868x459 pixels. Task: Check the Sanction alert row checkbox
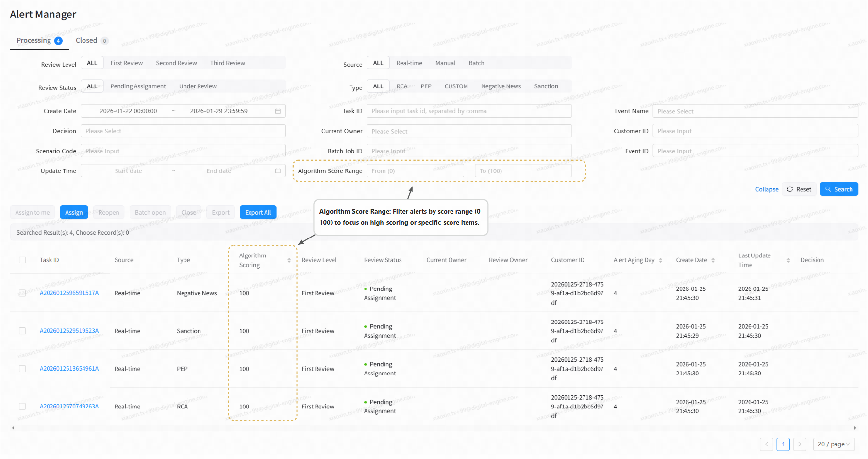pyautogui.click(x=22, y=331)
